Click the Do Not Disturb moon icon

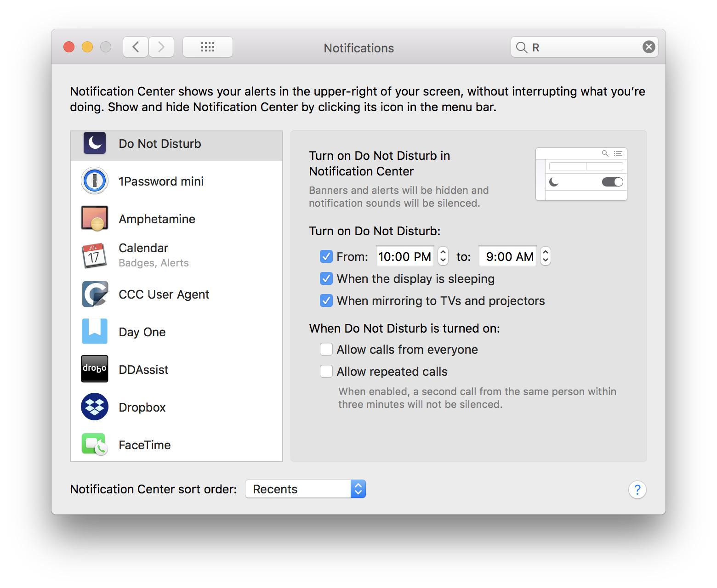point(95,143)
